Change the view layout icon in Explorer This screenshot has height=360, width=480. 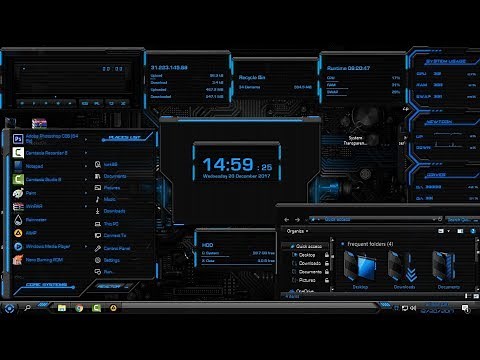[x=441, y=231]
